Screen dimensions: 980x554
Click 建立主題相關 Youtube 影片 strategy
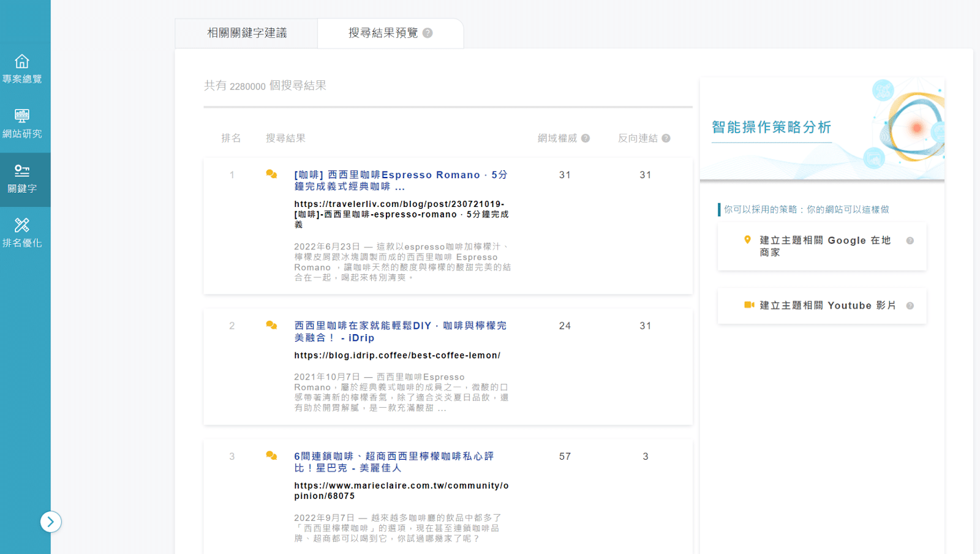(827, 305)
